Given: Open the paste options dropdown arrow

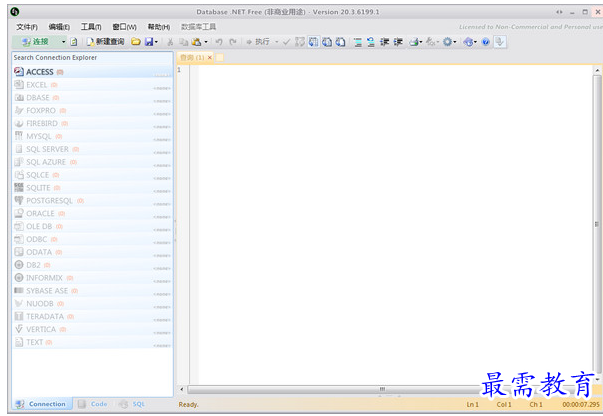Looking at the screenshot, I should [x=206, y=42].
